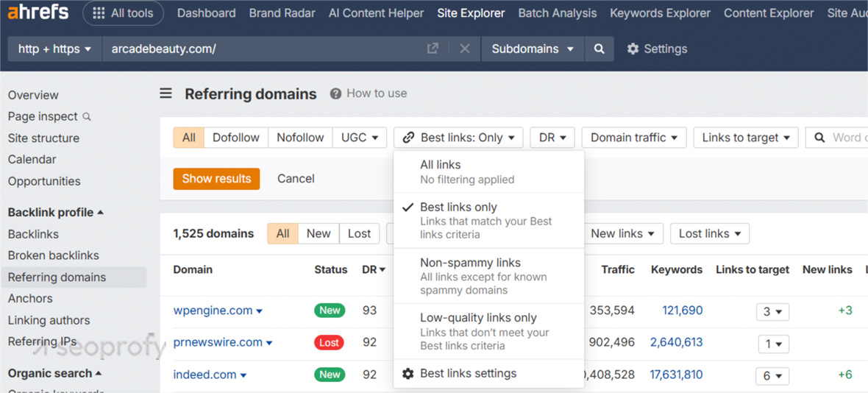Expand the UGC filter dropdown
868x393 pixels.
[360, 138]
